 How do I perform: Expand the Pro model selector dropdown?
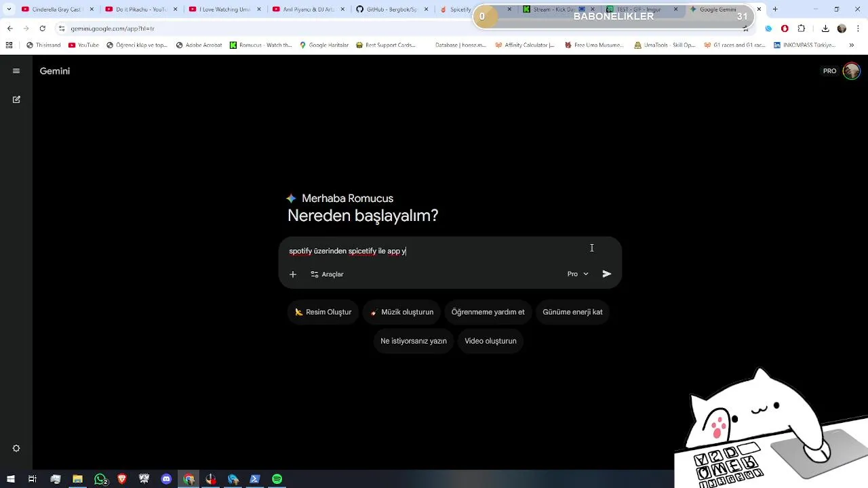[x=578, y=274]
